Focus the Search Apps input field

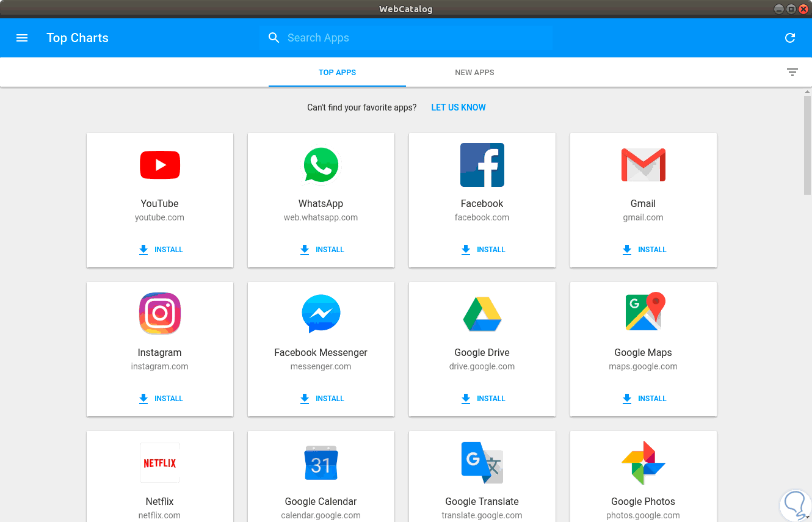pos(406,38)
